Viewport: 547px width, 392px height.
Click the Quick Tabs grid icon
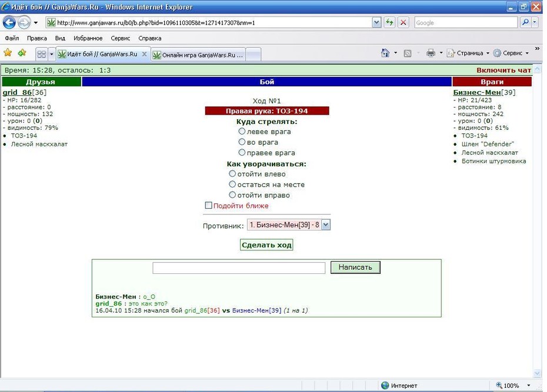click(42, 54)
